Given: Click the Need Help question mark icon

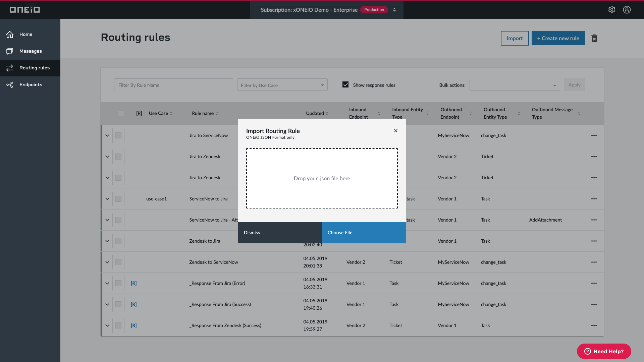Looking at the screenshot, I should (587, 351).
